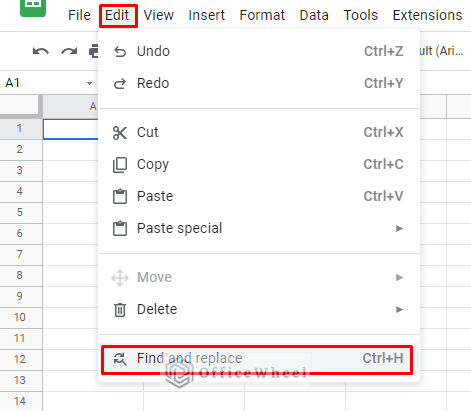
Task: Expand Delete submenu arrow
Action: coord(399,309)
